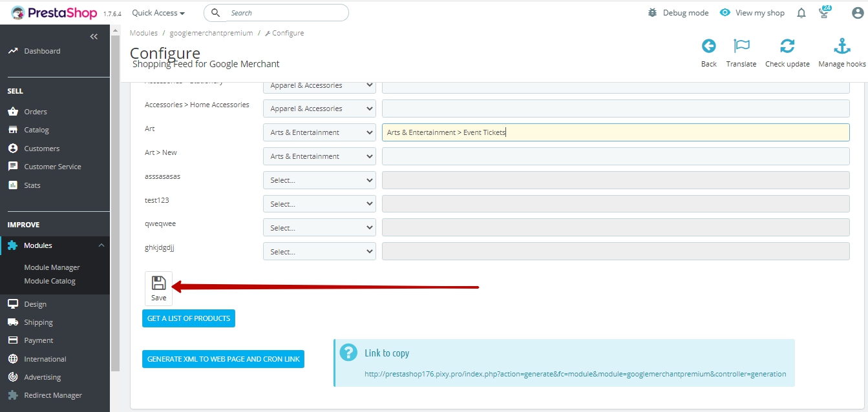Click the Event Tickets category text field

pos(615,132)
